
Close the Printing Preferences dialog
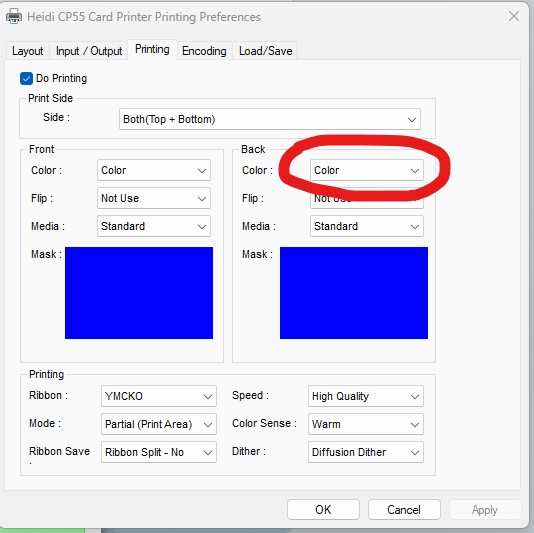pos(514,16)
